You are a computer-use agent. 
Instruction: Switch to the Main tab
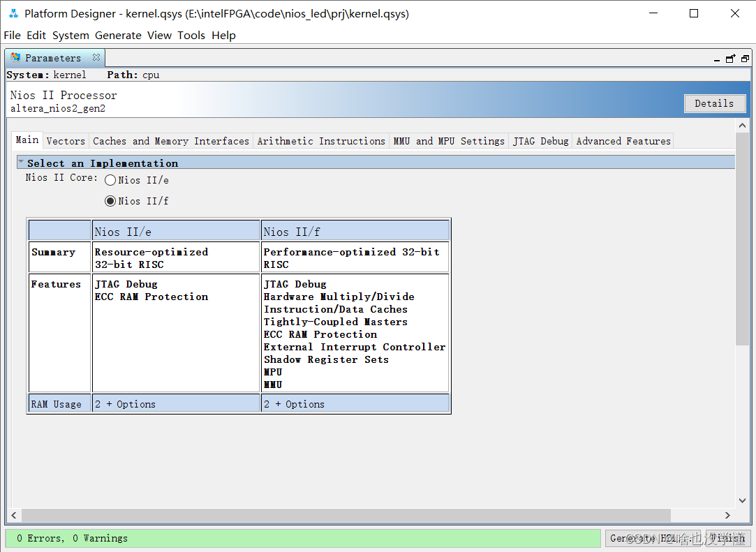(x=27, y=140)
